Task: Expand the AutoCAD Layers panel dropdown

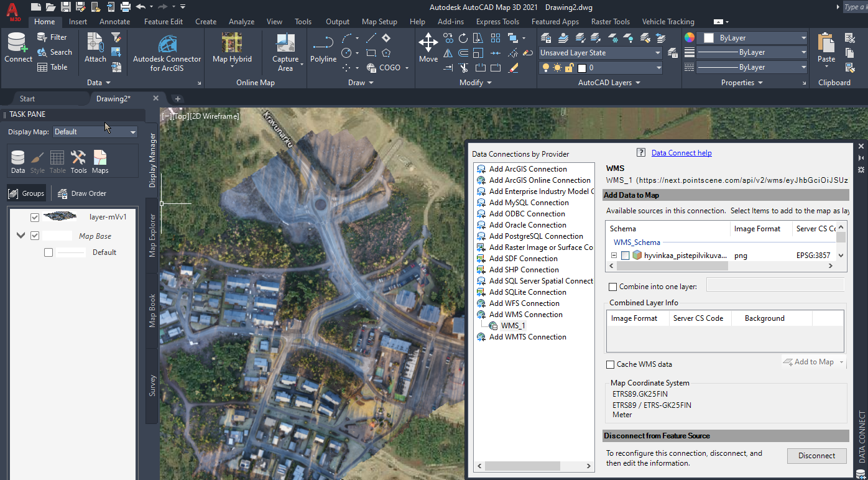Action: tap(609, 83)
